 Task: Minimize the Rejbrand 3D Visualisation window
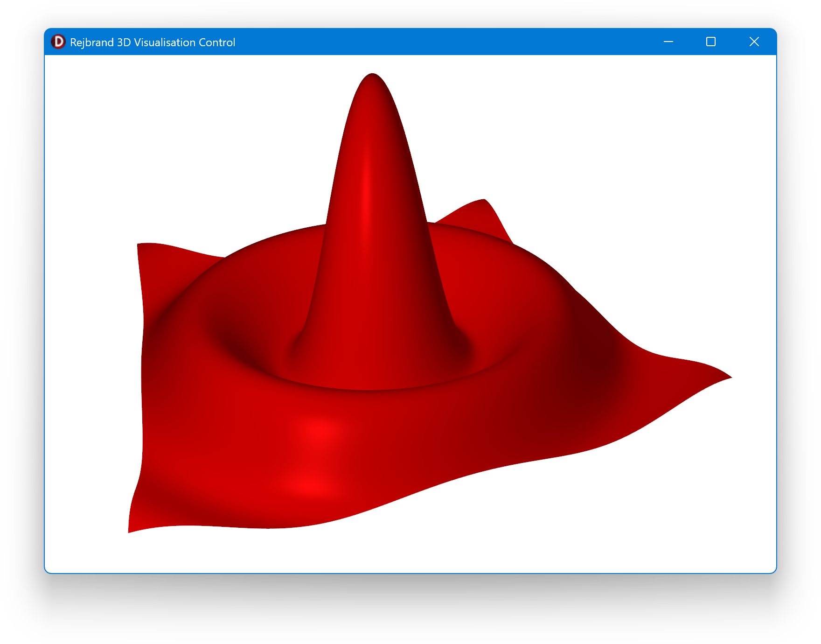(x=668, y=42)
